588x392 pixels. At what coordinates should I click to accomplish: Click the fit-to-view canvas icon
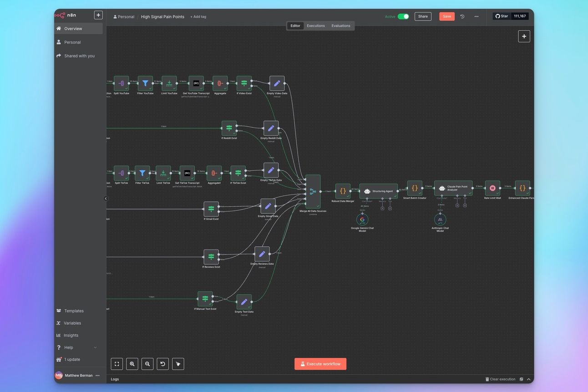coord(117,364)
